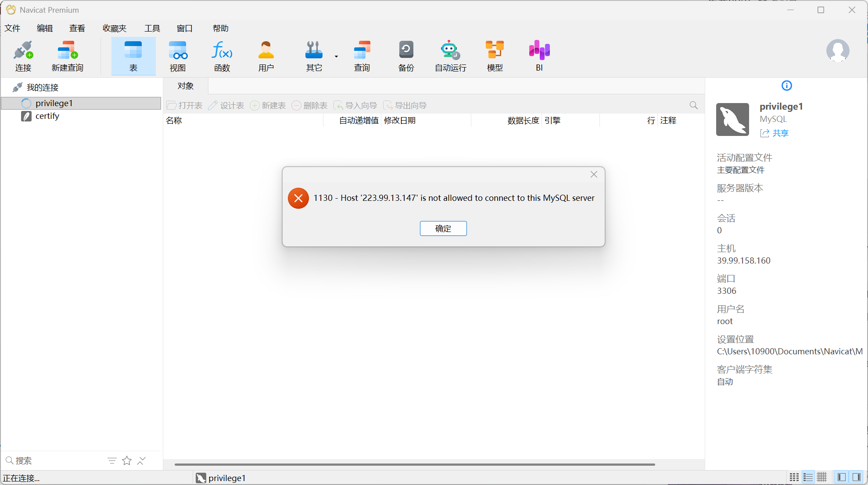The width and height of the screenshot is (868, 485).
Task: Switch to detail list view mode
Action: [x=808, y=477]
